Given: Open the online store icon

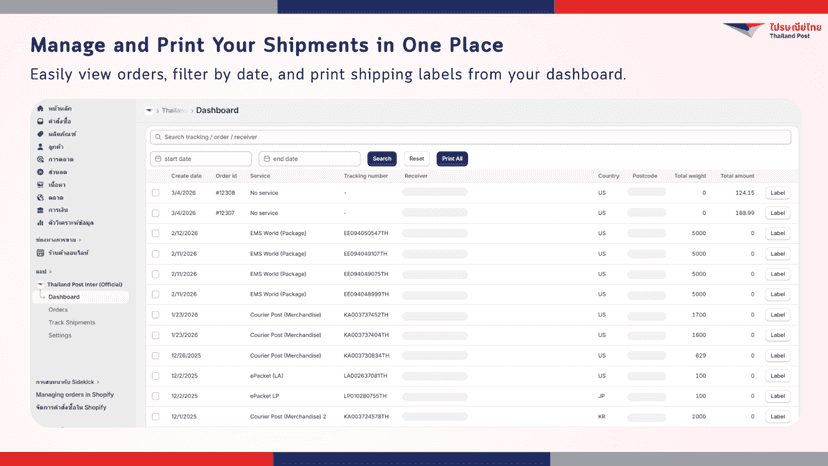Looking at the screenshot, I should click(x=40, y=253).
